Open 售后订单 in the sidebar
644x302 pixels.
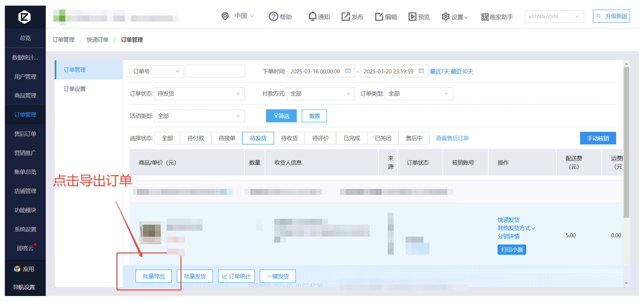[25, 134]
